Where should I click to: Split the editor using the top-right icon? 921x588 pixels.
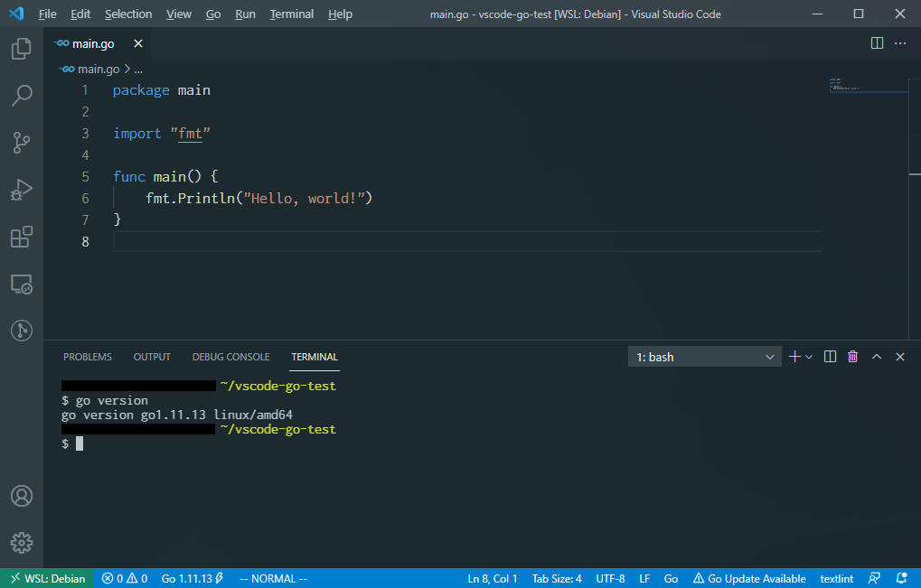[x=876, y=42]
